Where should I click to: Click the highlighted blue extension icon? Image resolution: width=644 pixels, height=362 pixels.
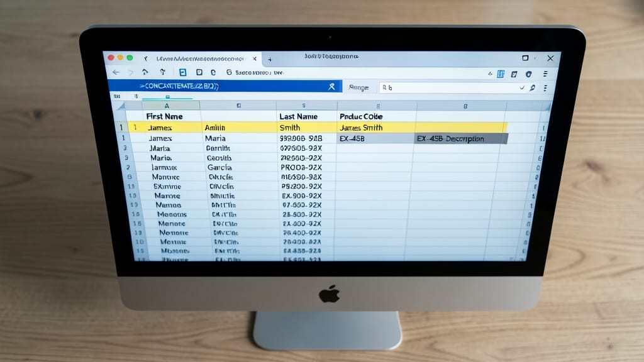click(x=501, y=74)
